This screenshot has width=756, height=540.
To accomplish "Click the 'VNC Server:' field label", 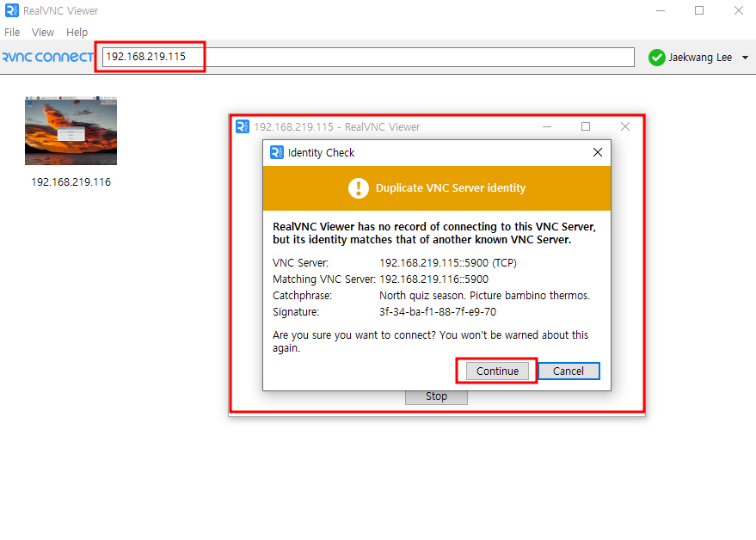I will [x=300, y=263].
